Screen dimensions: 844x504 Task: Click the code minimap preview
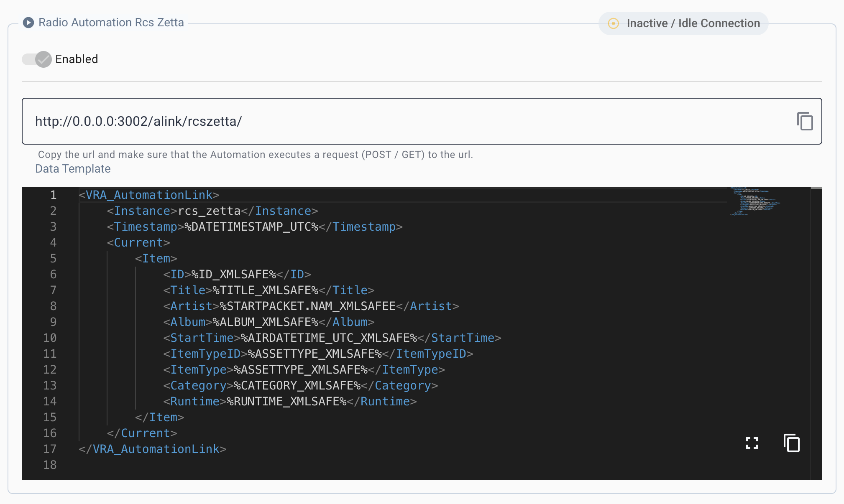755,201
